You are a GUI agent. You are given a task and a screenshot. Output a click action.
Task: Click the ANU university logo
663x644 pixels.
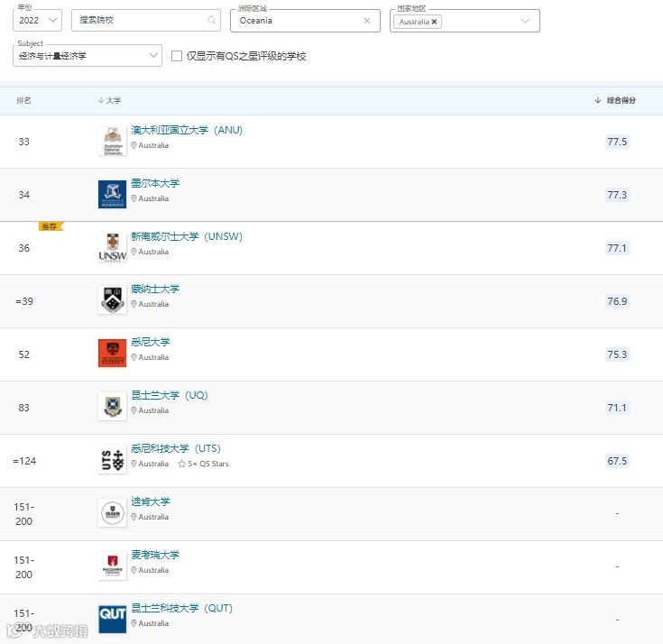pos(112,142)
